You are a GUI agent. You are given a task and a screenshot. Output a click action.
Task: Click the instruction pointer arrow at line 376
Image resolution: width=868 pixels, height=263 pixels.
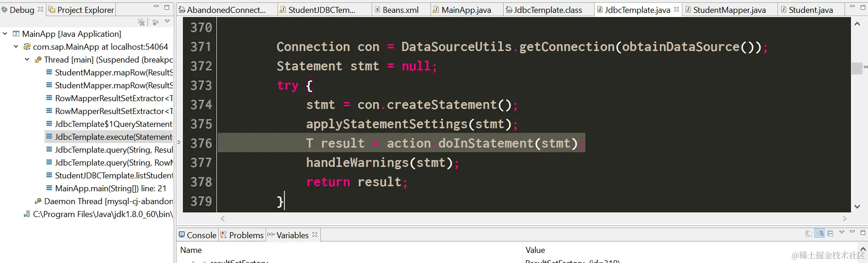pyautogui.click(x=179, y=143)
